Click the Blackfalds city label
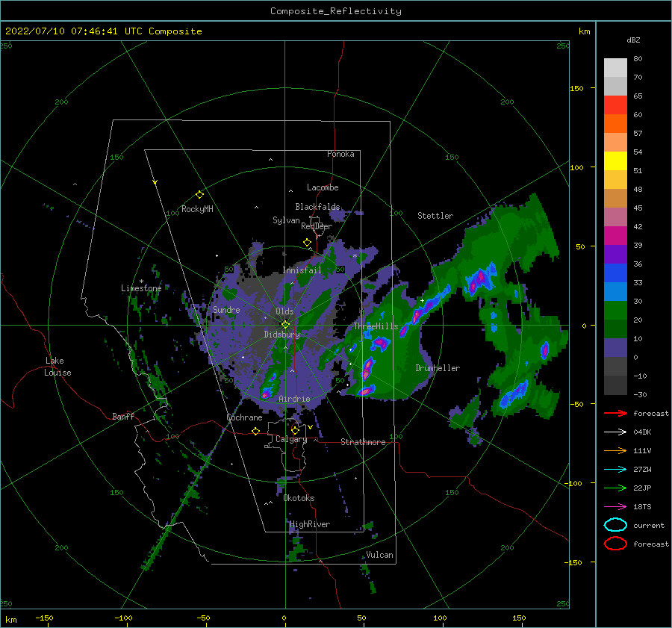Screen dimensions: 672x628 [317, 207]
